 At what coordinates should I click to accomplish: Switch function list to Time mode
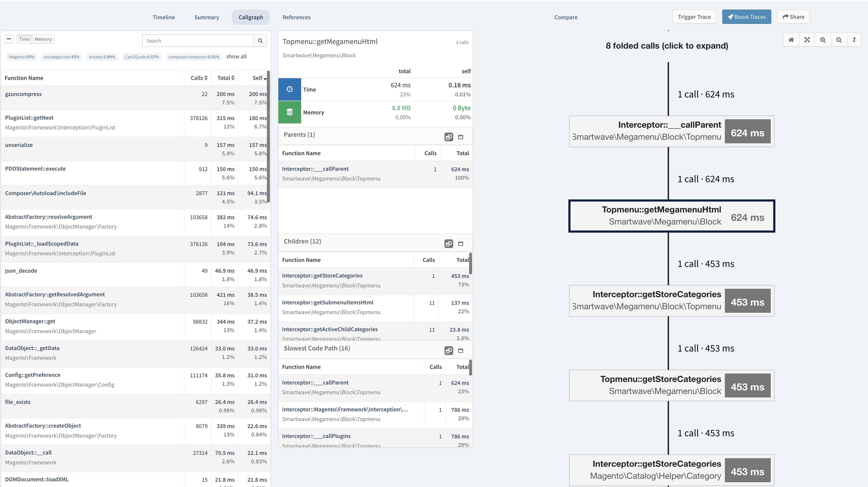click(24, 39)
